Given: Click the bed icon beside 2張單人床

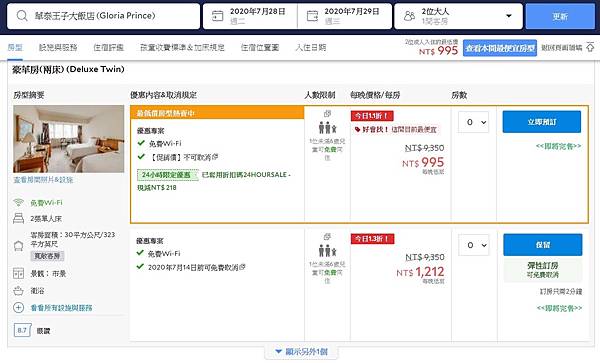Looking at the screenshot, I should (x=18, y=218).
